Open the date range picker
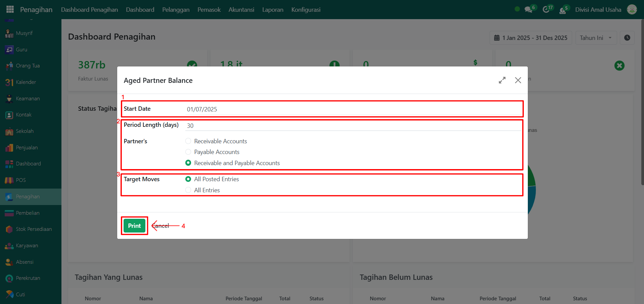The height and width of the screenshot is (304, 644). pos(531,38)
